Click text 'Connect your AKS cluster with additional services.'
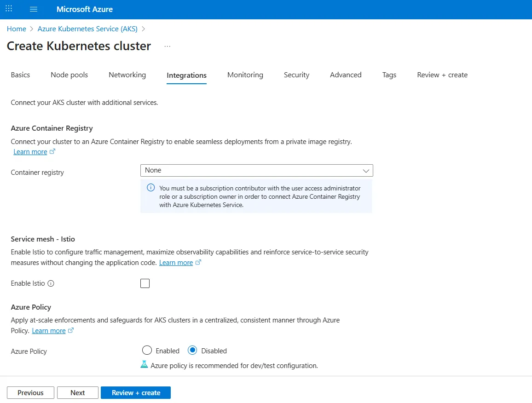The image size is (532, 403). [84, 103]
